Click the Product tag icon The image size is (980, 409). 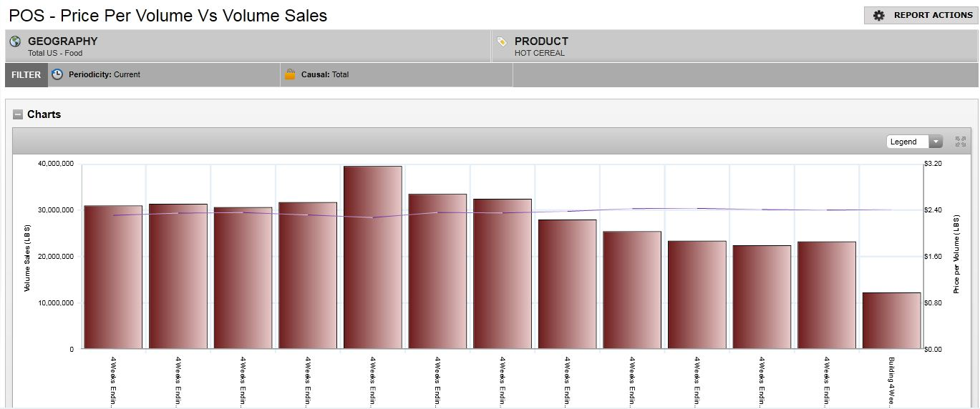[502, 41]
